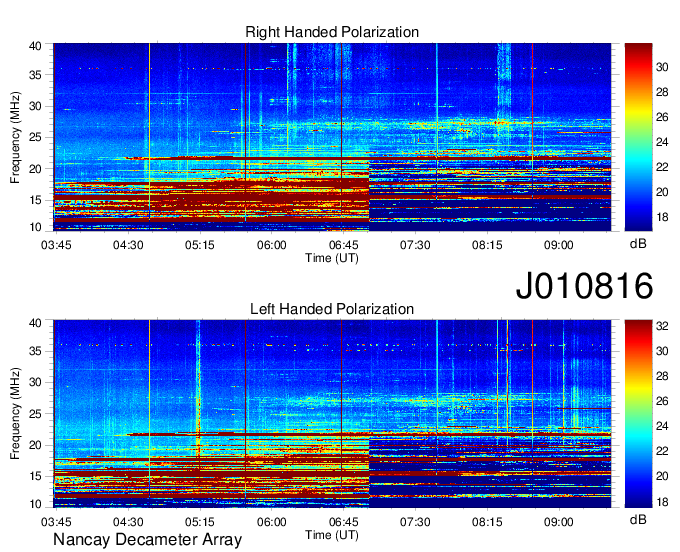Viewport: 680px width, 552px height.
Task: Click the "Right Handed Polarization" plot title
Action: [x=332, y=32]
